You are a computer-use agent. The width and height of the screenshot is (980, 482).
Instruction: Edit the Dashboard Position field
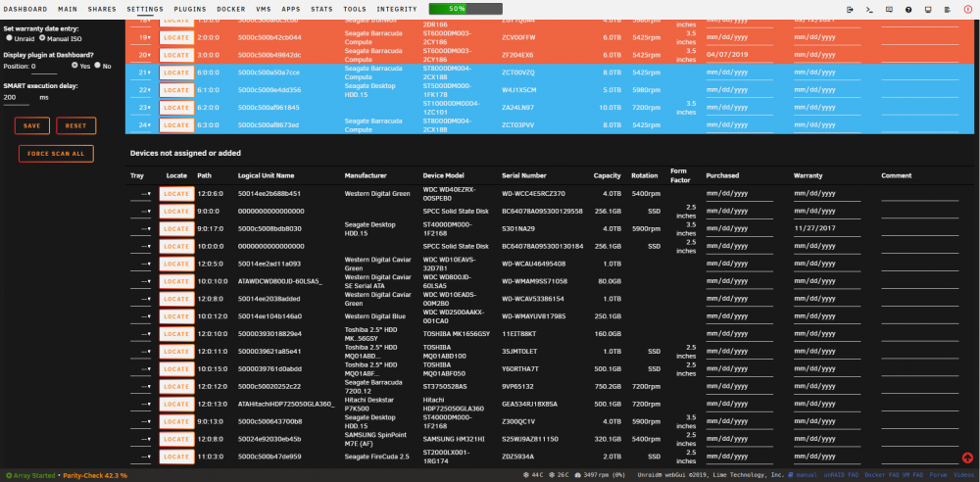44,67
